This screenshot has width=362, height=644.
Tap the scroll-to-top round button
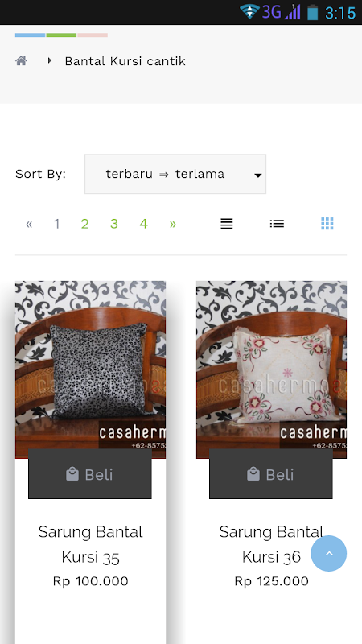(x=329, y=553)
